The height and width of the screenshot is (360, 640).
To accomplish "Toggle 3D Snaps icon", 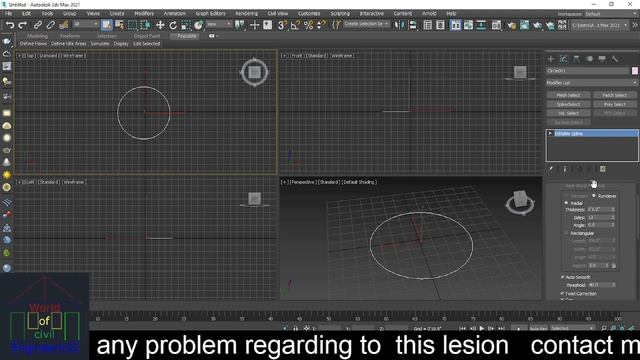I will click(282, 25).
